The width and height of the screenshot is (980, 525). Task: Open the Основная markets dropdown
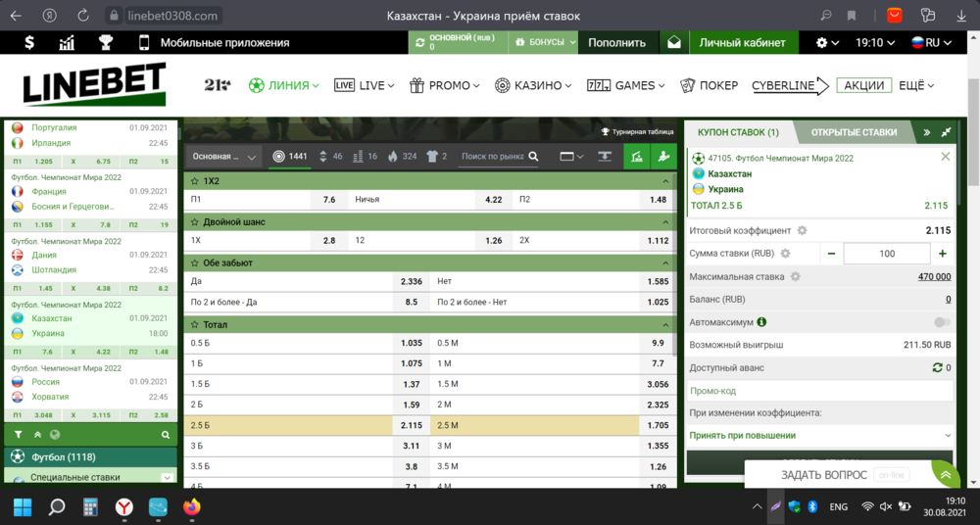click(223, 157)
